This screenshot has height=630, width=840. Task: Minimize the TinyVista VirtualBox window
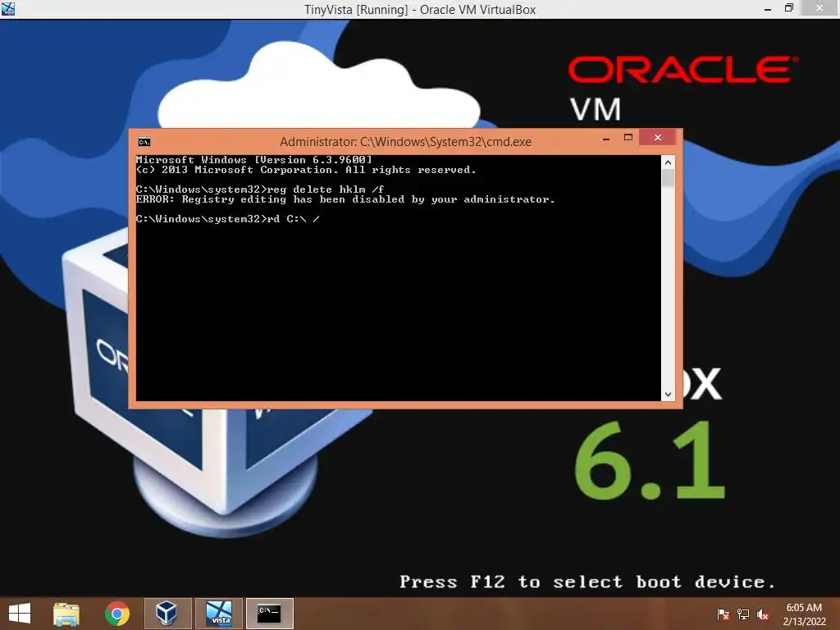(x=768, y=9)
